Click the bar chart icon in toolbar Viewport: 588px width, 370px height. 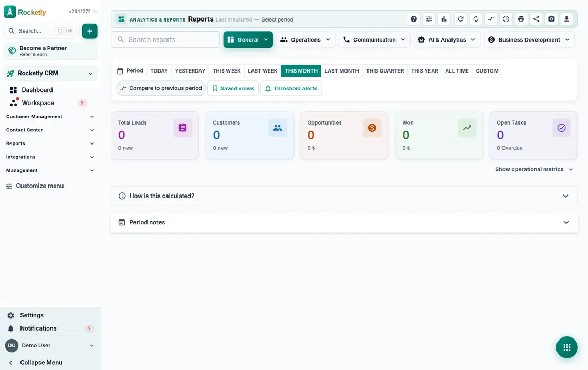pos(444,19)
